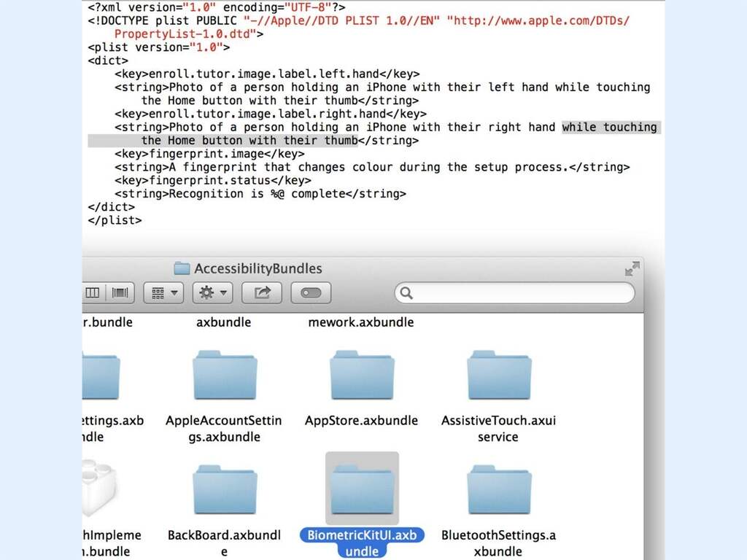Viewport: 747px width, 560px height.
Task: Click the Finder search field
Action: point(514,292)
